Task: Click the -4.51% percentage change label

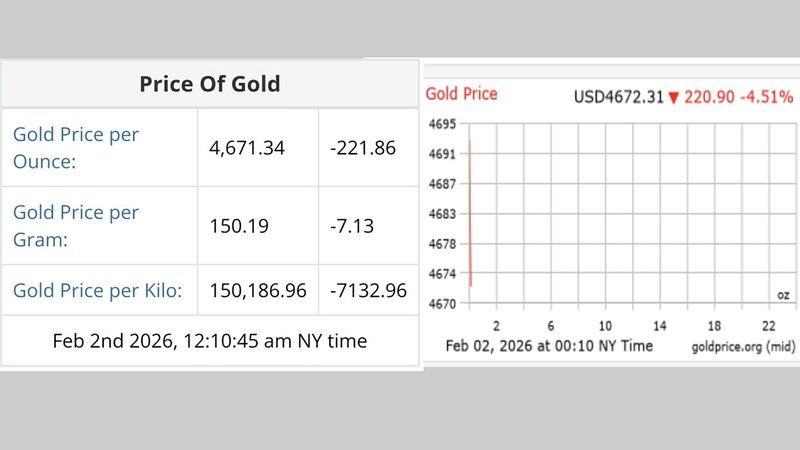Action: click(766, 97)
